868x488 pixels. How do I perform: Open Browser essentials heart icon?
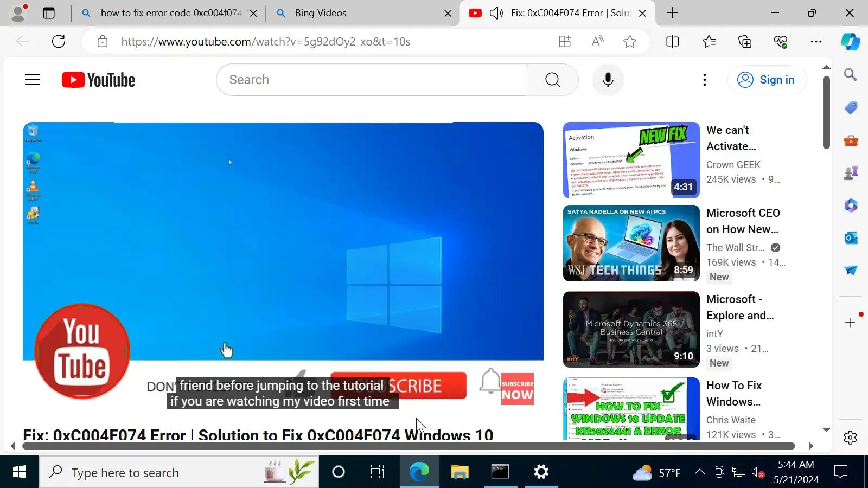[x=781, y=42]
